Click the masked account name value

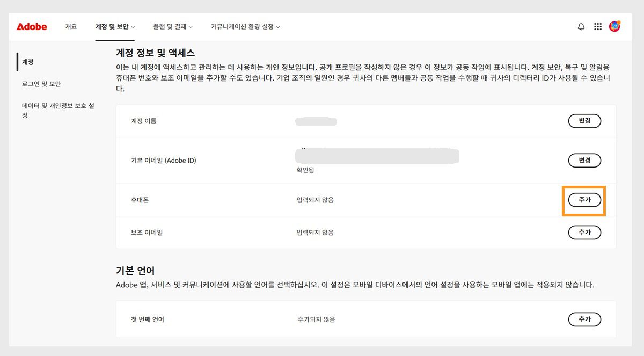[316, 121]
